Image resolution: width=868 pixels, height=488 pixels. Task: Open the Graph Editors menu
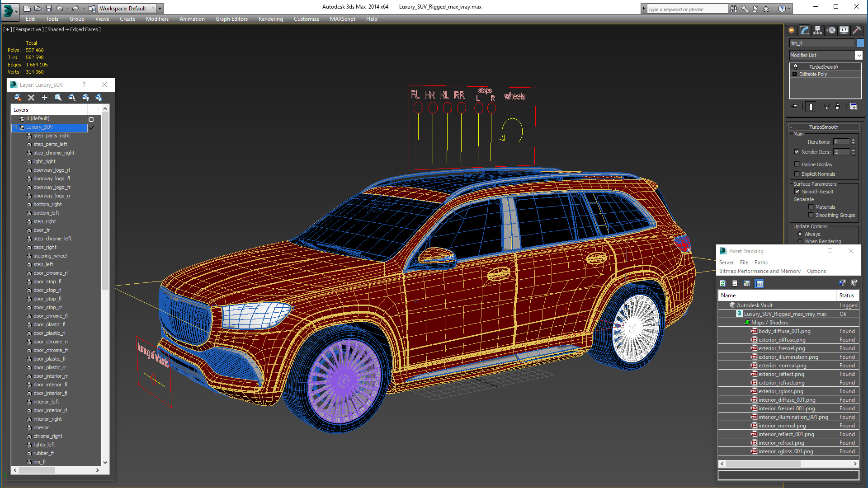[231, 19]
